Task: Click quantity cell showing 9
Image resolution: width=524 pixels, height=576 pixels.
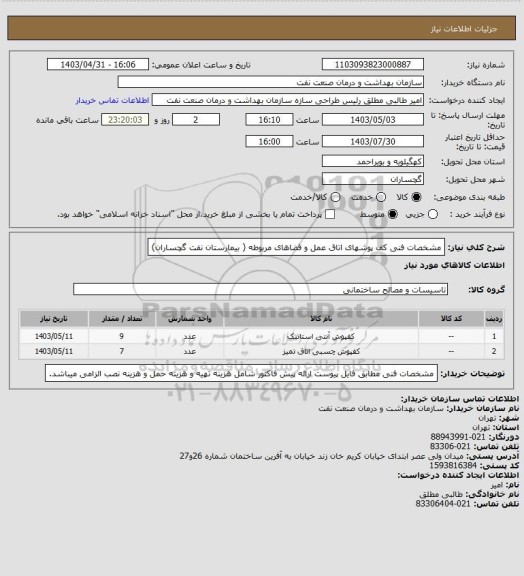Action: 122,336
